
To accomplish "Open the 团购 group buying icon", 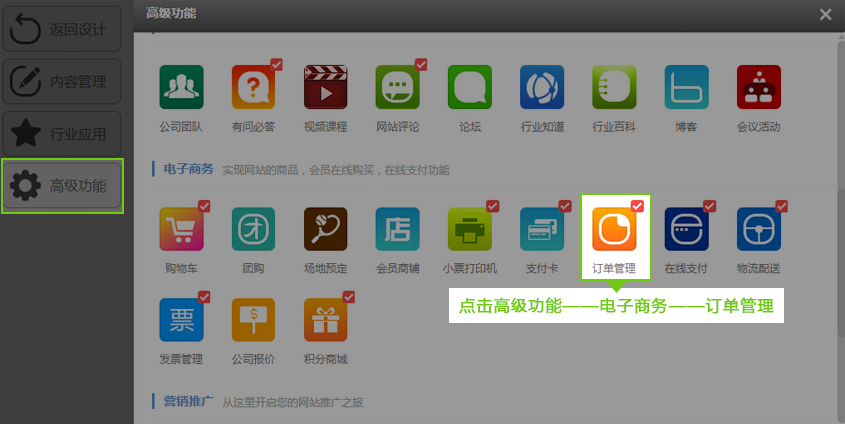I will 253,229.
